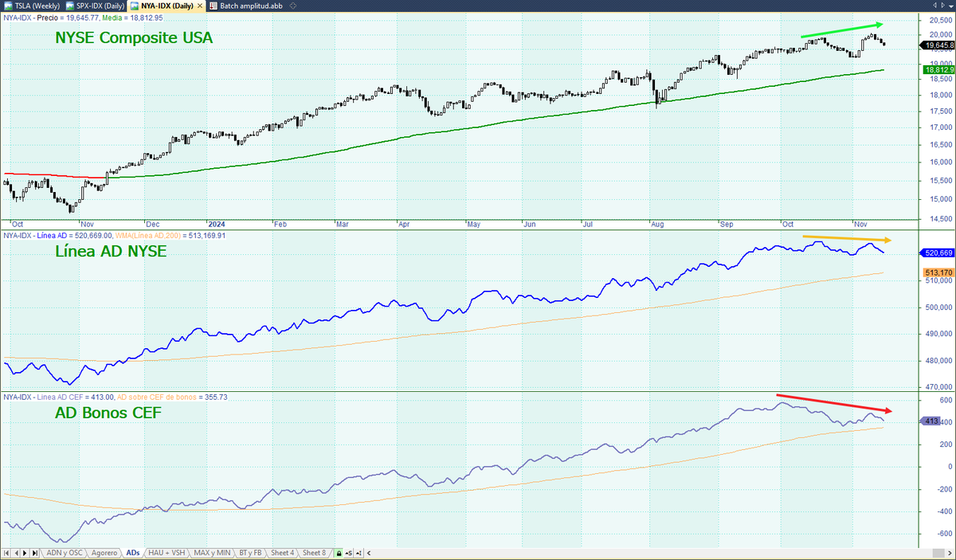Click the 'AD sobre CEF de bonos' legend text
Viewport: 956px width, 560px height.
click(155, 397)
